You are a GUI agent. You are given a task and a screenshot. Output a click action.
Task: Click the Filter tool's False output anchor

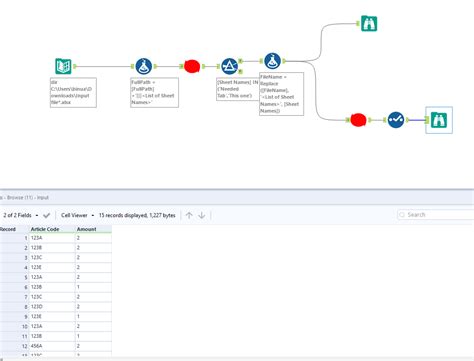[x=240, y=71]
